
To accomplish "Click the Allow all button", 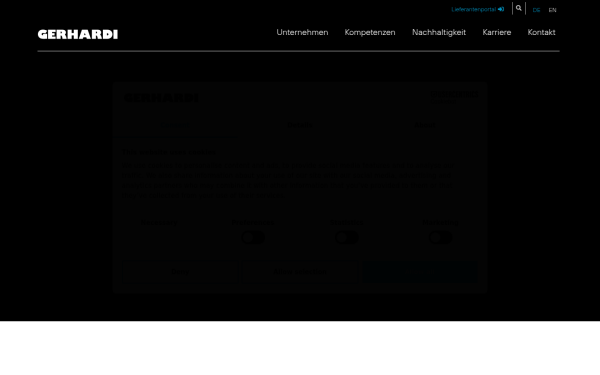I will pos(420,272).
